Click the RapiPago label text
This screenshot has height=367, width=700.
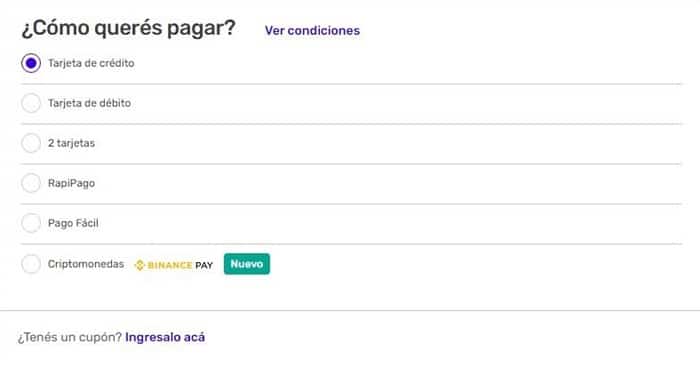click(x=71, y=184)
